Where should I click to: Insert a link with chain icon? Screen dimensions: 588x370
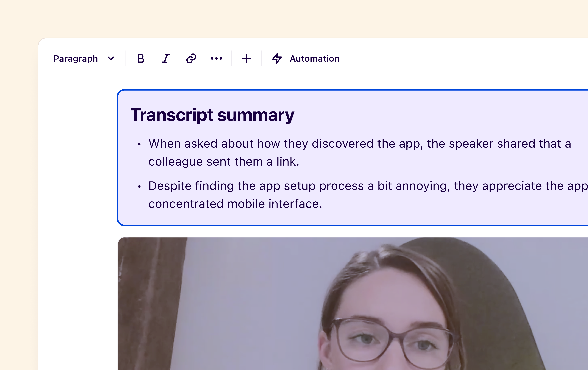coord(191,59)
